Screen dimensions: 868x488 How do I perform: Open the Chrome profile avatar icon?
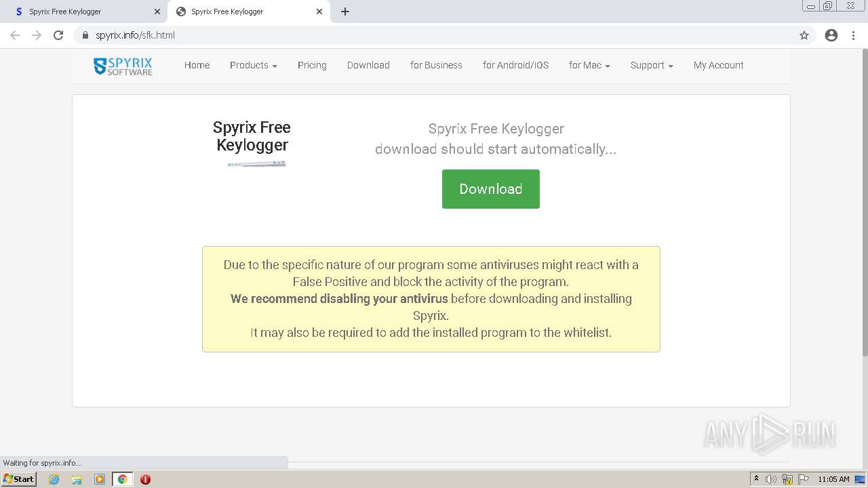tap(831, 35)
